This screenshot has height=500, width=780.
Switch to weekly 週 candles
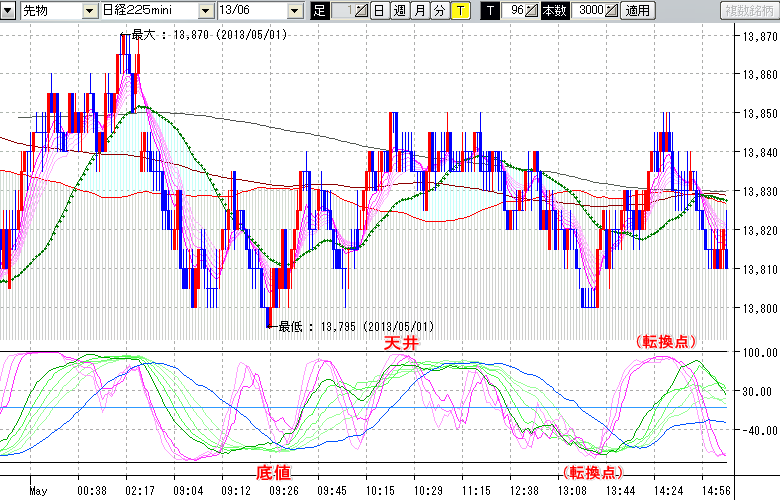pos(399,11)
